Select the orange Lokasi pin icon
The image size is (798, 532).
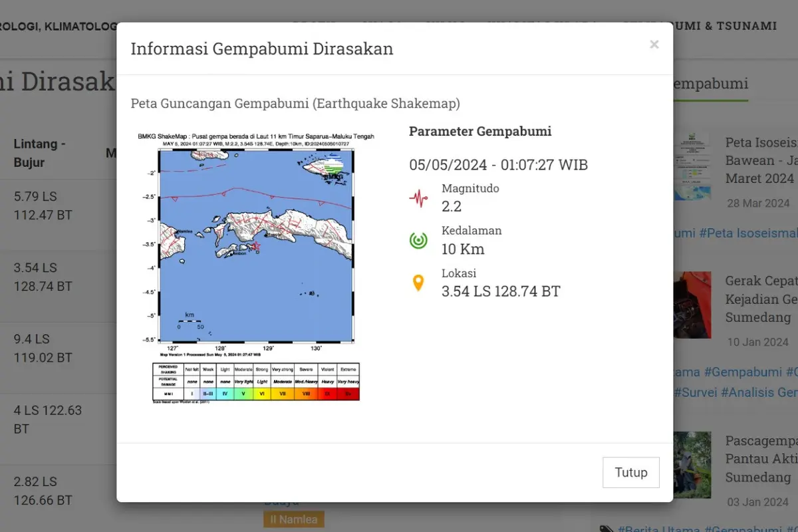[x=418, y=283]
